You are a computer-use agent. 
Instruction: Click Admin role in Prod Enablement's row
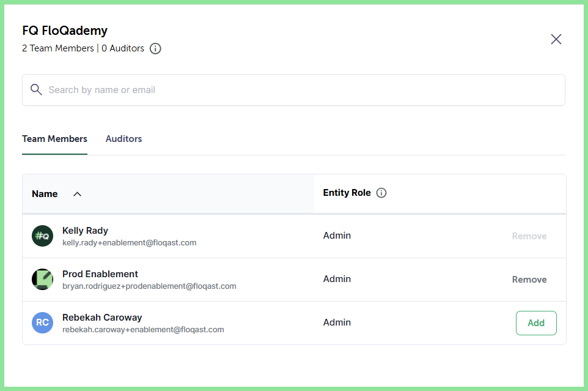coord(337,279)
